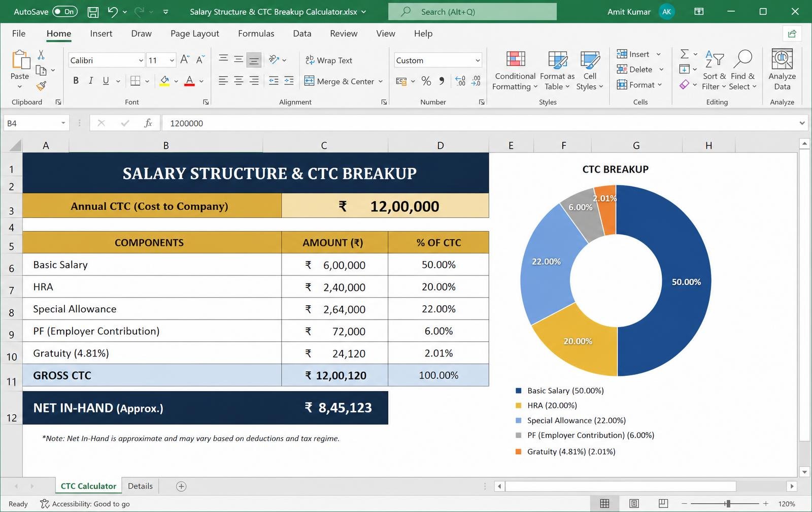
Task: Decrease font size with smaller A icon
Action: click(x=200, y=60)
